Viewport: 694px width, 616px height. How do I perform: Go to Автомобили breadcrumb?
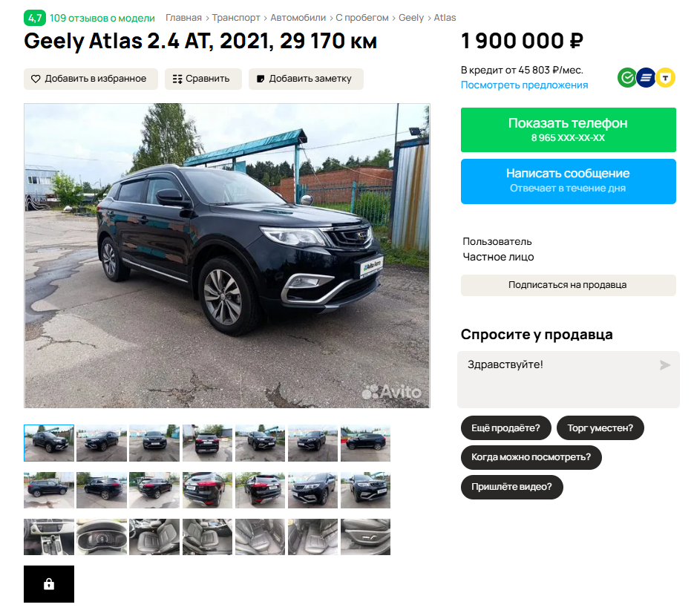[298, 18]
